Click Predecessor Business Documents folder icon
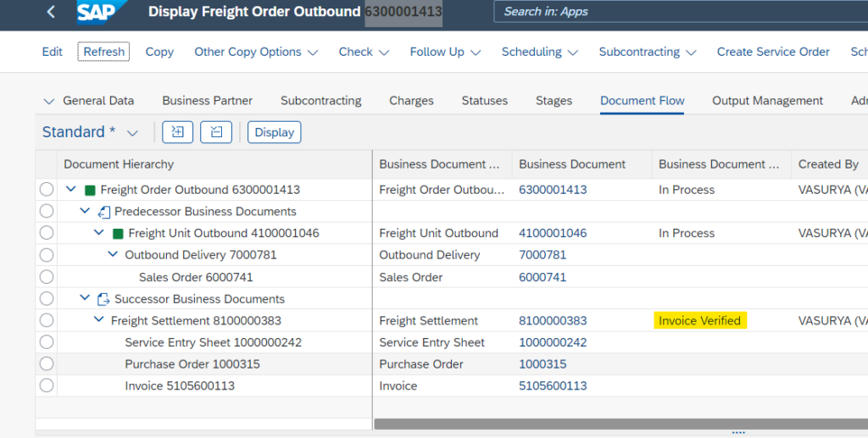The width and height of the screenshot is (868, 438). click(104, 212)
